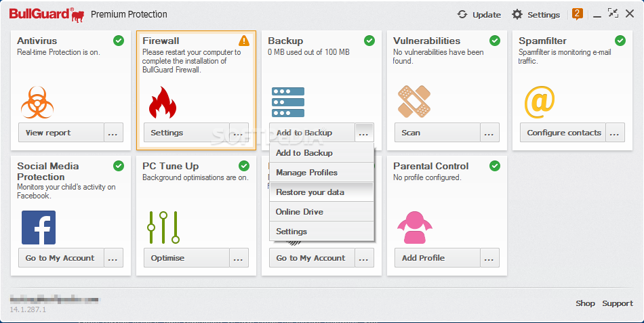
Task: Click the Firewall restart message text
Action: click(192, 61)
